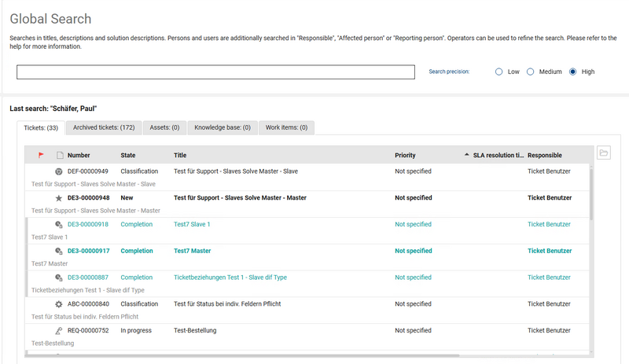
Task: Select the High search precision option
Action: click(x=573, y=72)
